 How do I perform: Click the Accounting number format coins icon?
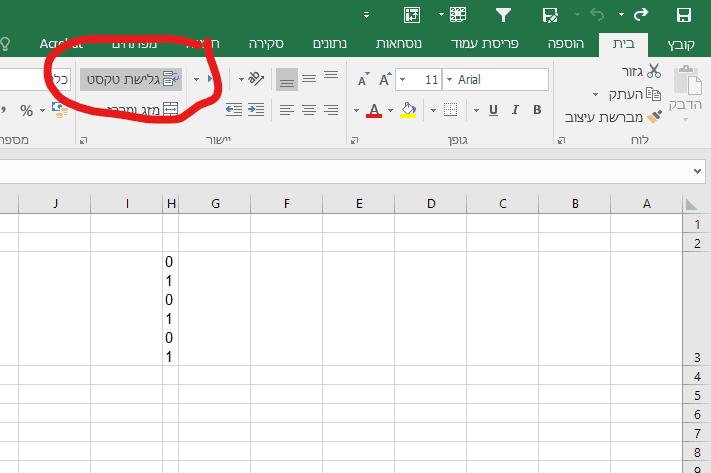[x=59, y=110]
